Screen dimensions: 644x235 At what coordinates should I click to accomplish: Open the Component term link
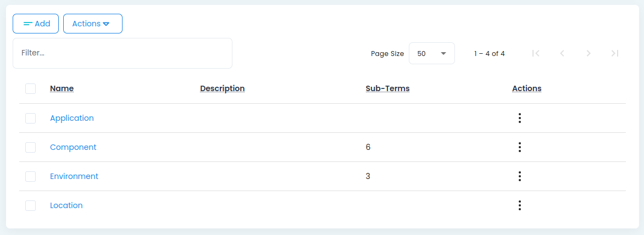tap(73, 147)
